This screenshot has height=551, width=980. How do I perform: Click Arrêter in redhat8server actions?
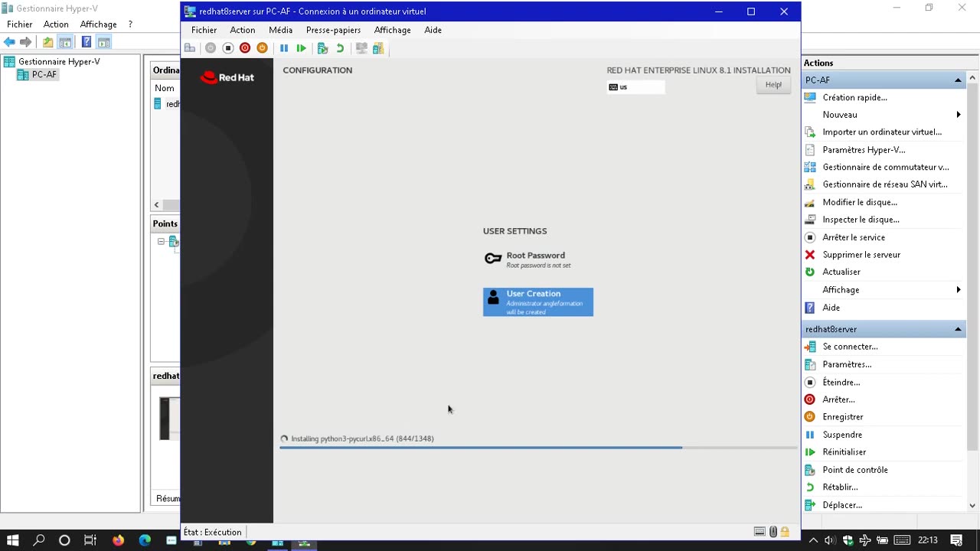coord(838,399)
